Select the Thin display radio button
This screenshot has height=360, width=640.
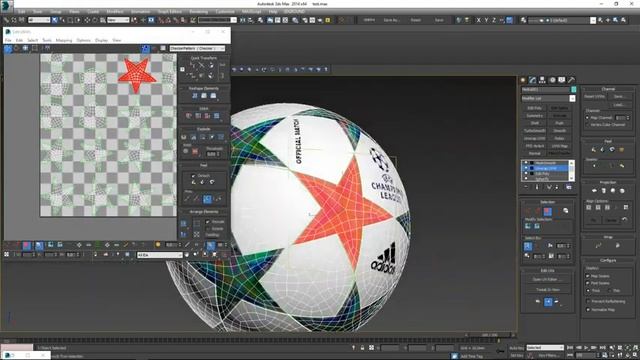tap(609, 291)
